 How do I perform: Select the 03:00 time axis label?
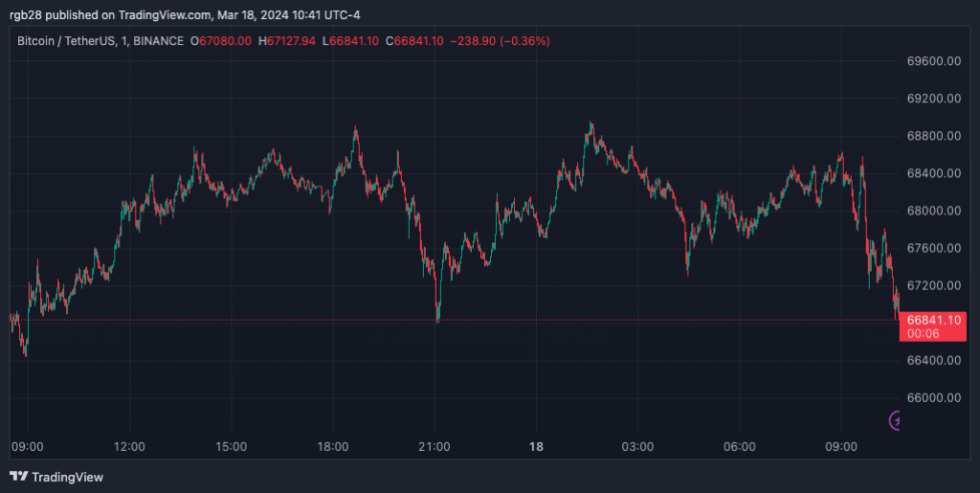tap(637, 446)
